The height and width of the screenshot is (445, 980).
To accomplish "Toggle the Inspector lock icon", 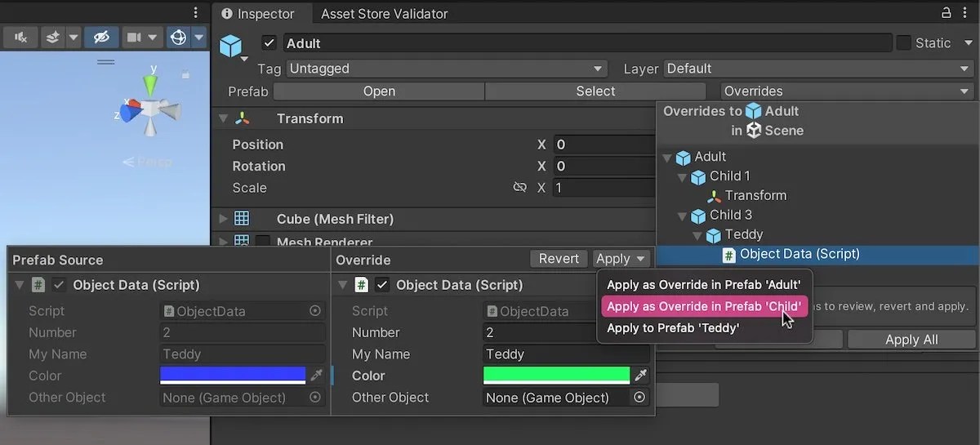I will [947, 13].
